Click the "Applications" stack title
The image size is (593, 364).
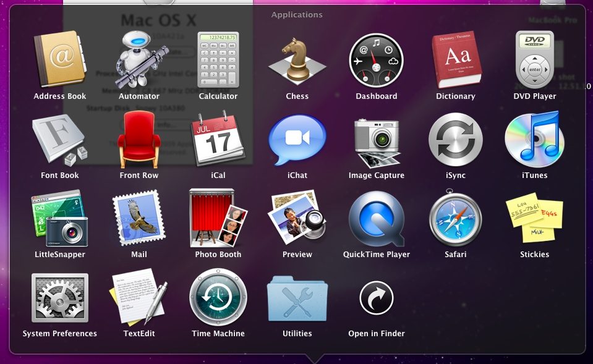pyautogui.click(x=297, y=15)
